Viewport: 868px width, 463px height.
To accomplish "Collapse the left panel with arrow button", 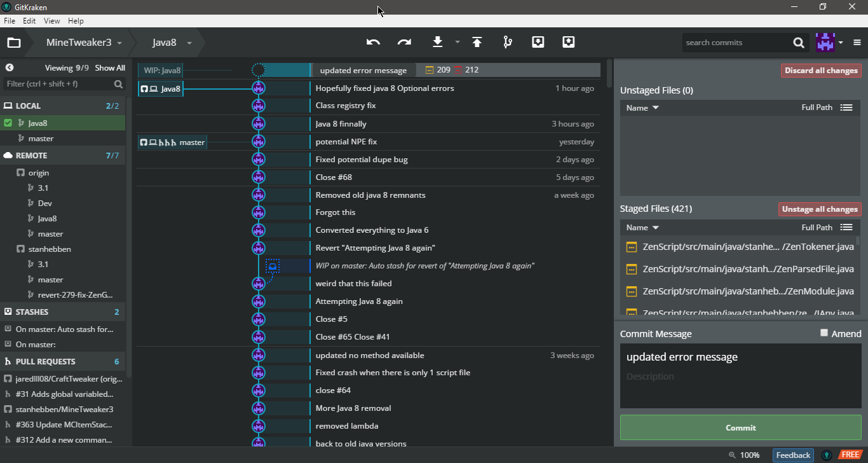I will pyautogui.click(x=10, y=67).
